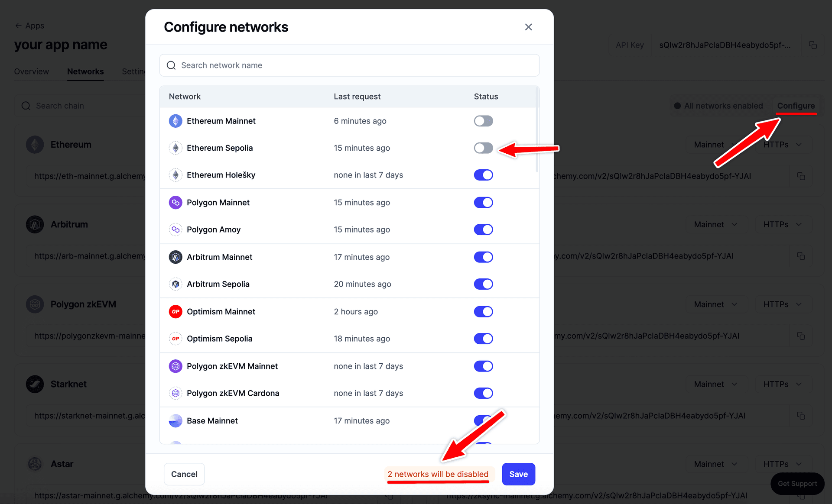This screenshot has width=832, height=504.
Task: Open Starknet Mainnet network dropdown
Action: pyautogui.click(x=716, y=384)
